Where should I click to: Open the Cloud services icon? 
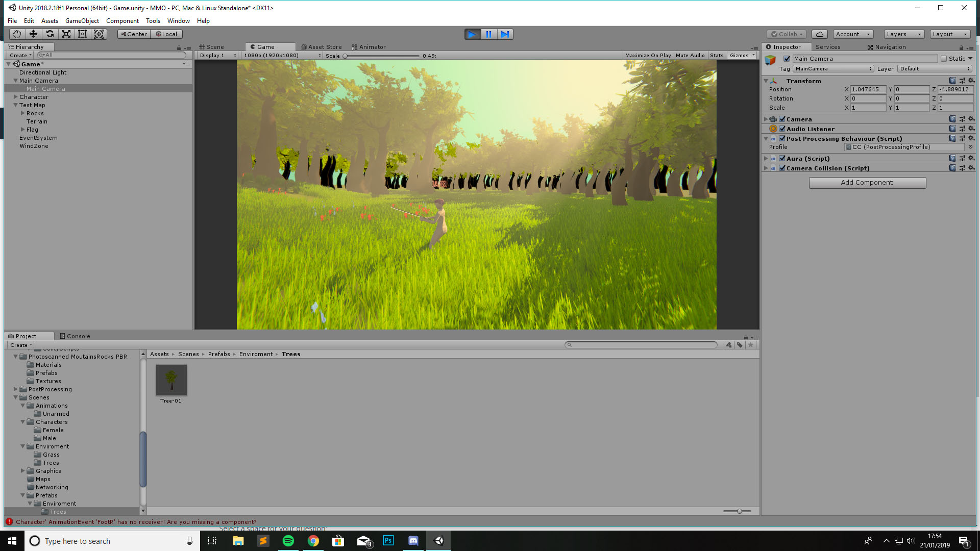tap(819, 34)
